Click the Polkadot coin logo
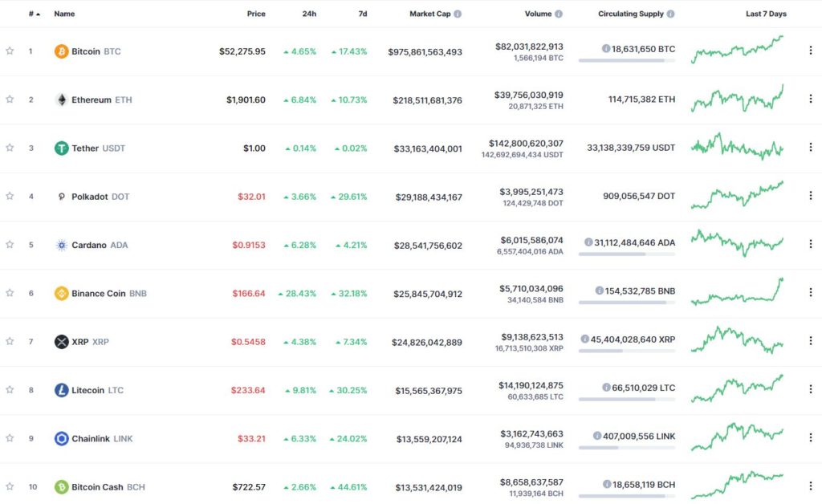This screenshot has height=504, width=822. click(x=61, y=197)
